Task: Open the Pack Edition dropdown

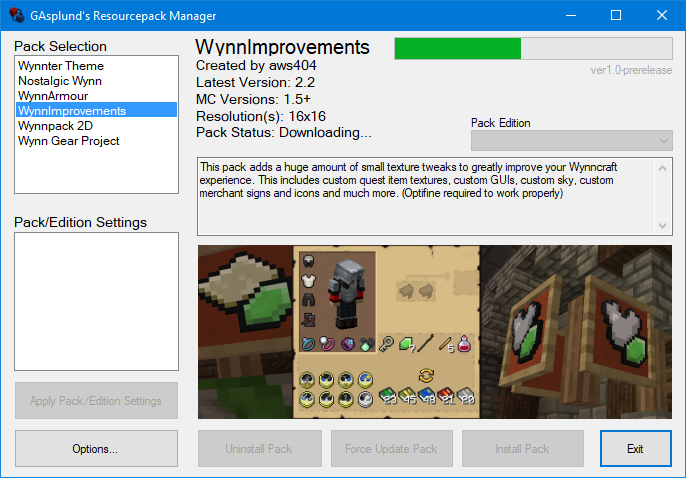Action: 571,141
